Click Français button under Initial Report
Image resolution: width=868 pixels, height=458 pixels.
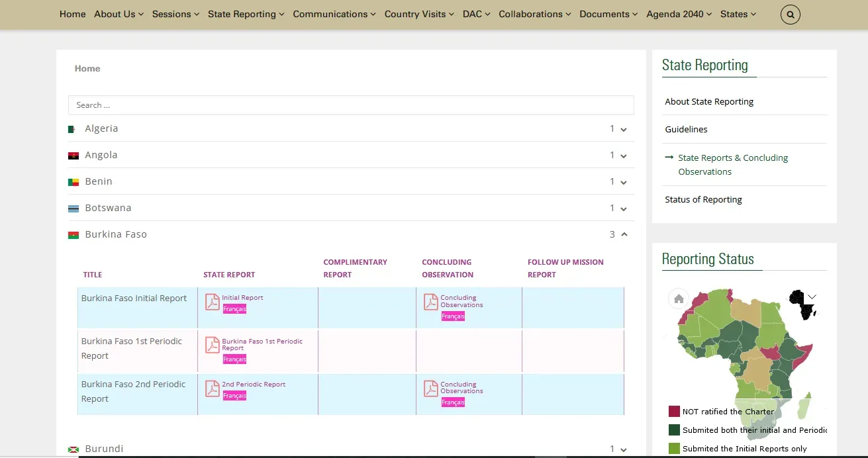pyautogui.click(x=234, y=309)
